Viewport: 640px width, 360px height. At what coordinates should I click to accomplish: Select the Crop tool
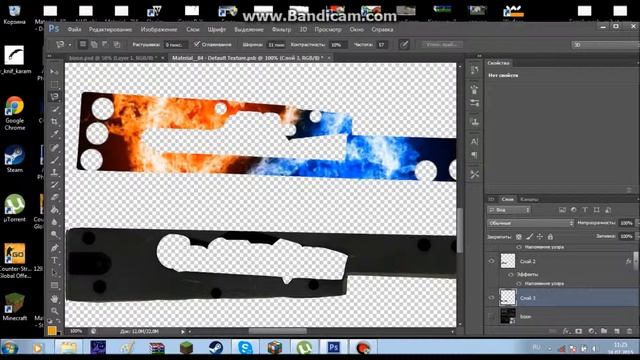[54, 122]
